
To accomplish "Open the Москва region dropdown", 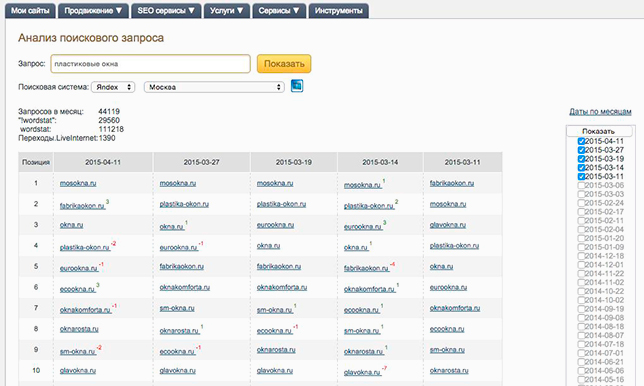I will (214, 87).
